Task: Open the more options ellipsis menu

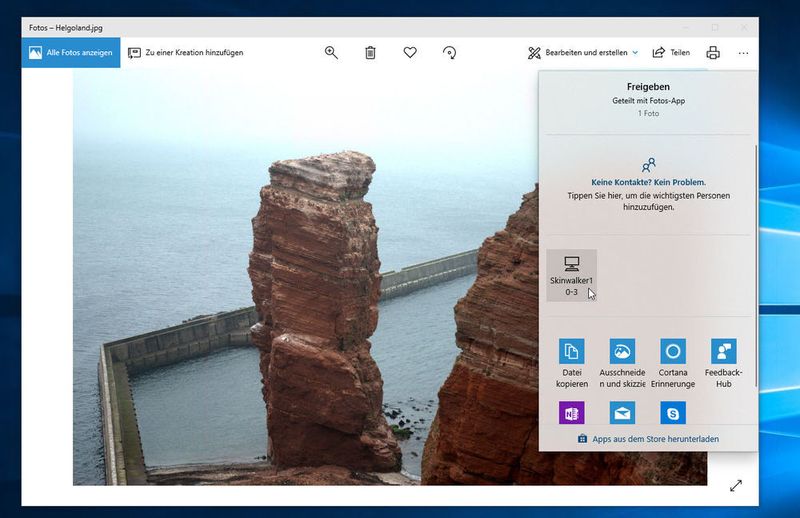Action: pyautogui.click(x=743, y=53)
